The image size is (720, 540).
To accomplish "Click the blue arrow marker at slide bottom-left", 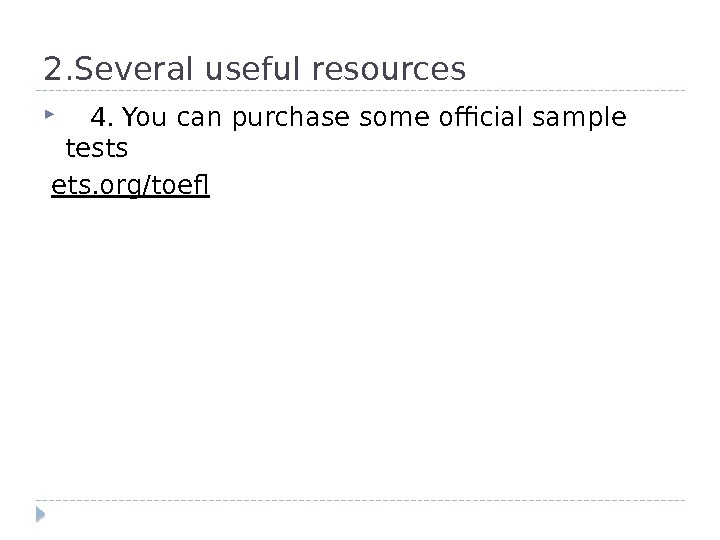I will tap(42, 515).
